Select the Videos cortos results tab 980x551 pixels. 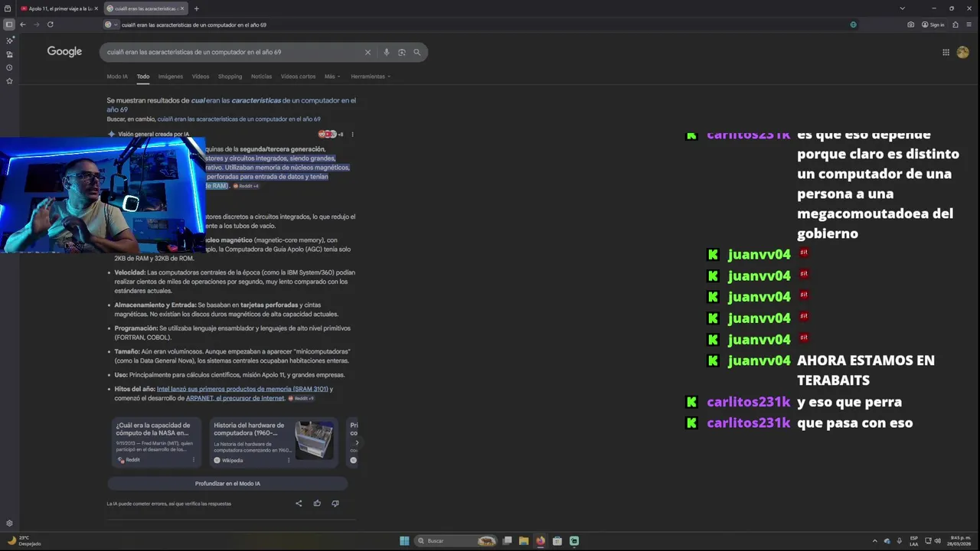pos(298,77)
